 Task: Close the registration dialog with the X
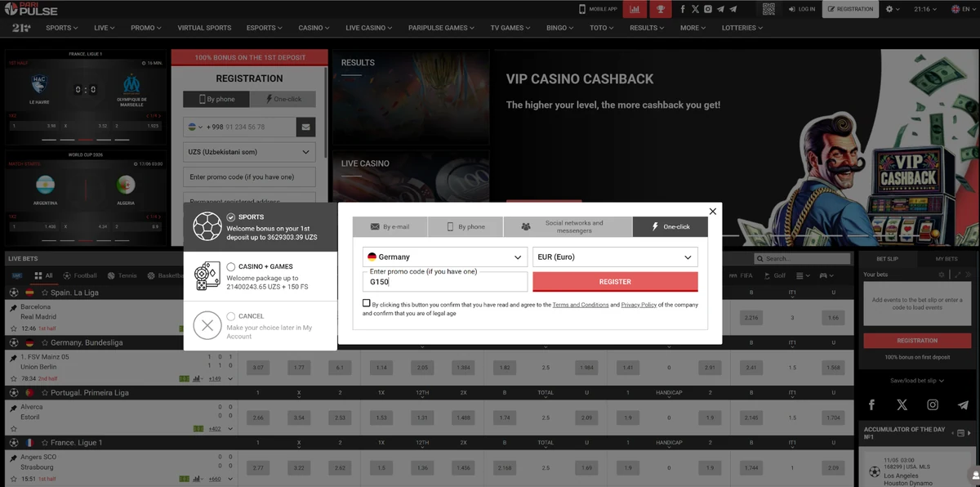pos(713,211)
